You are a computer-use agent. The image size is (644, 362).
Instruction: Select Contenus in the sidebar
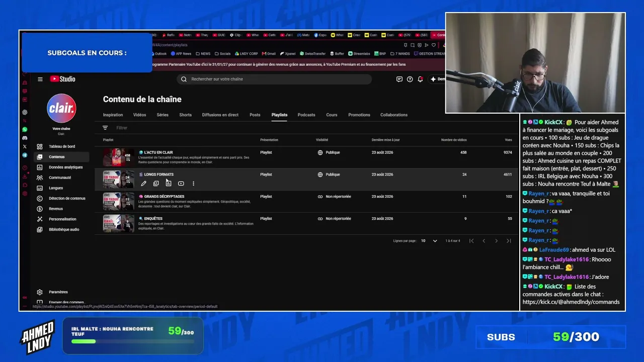click(61, 157)
